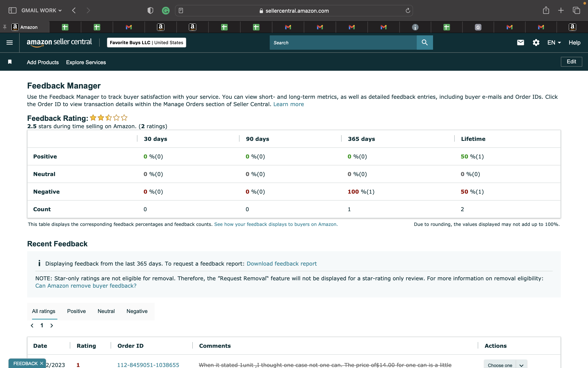Viewport: 588px width, 368px height.
Task: Click the green Grammarly extension icon
Action: tap(166, 10)
